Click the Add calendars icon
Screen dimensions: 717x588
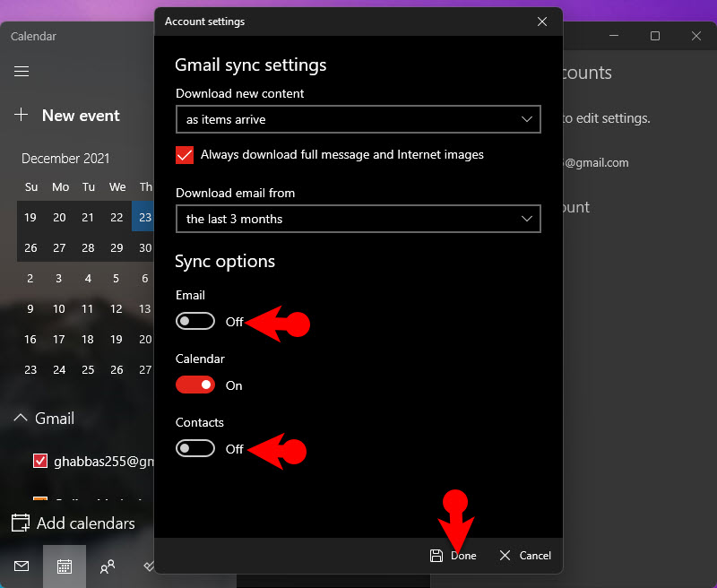point(21,523)
